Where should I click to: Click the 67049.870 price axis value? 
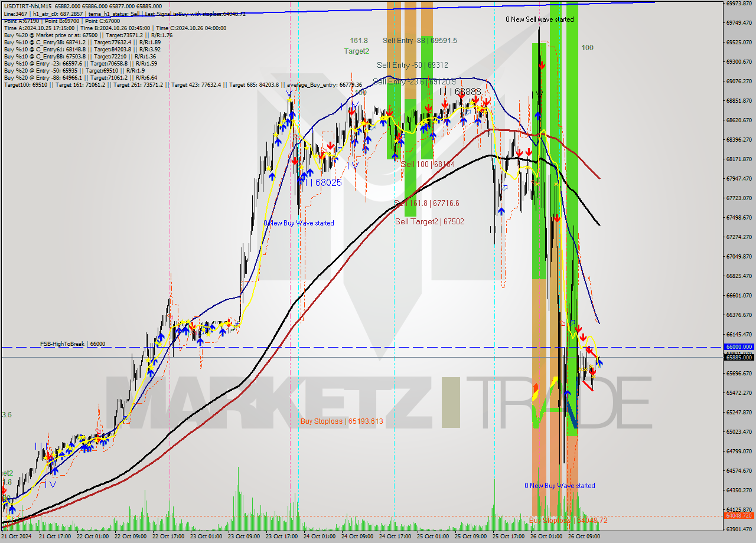point(739,257)
